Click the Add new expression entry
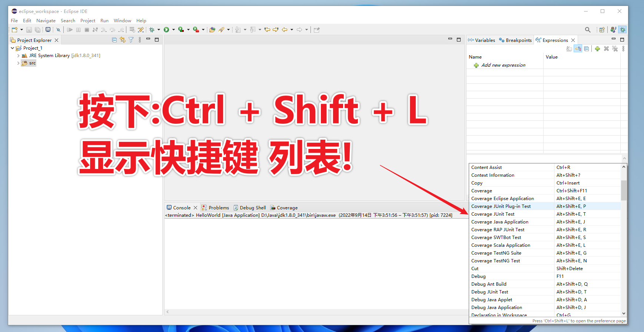 coord(503,65)
